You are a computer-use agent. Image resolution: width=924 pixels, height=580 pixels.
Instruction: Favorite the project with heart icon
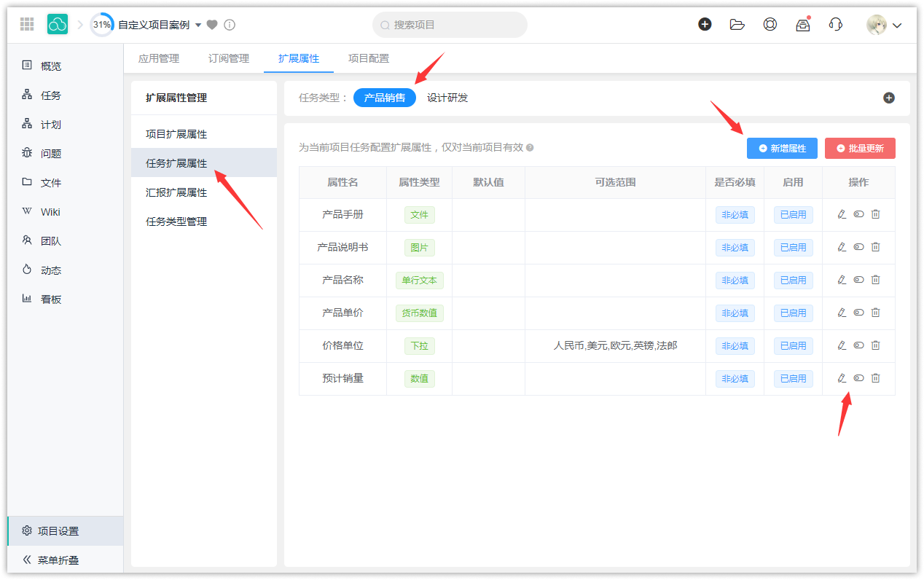click(212, 25)
